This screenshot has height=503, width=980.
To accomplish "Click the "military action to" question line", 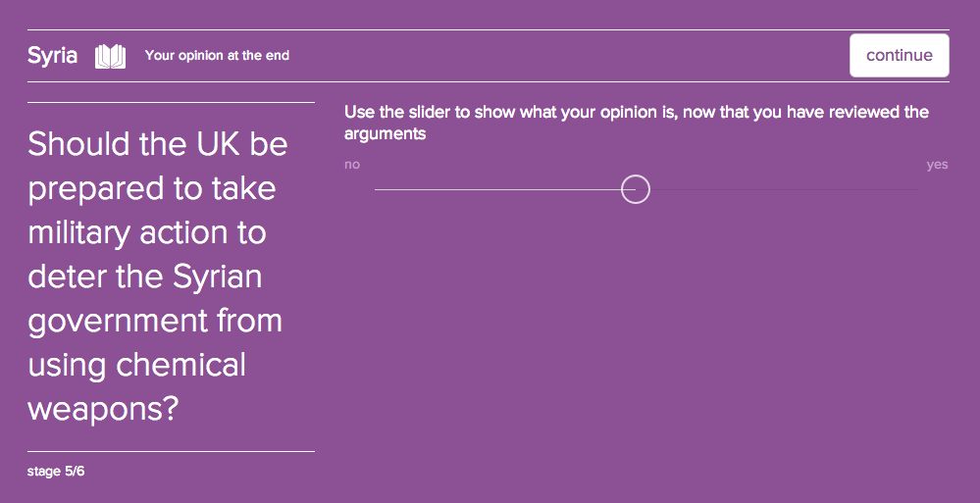I will click(x=147, y=232).
